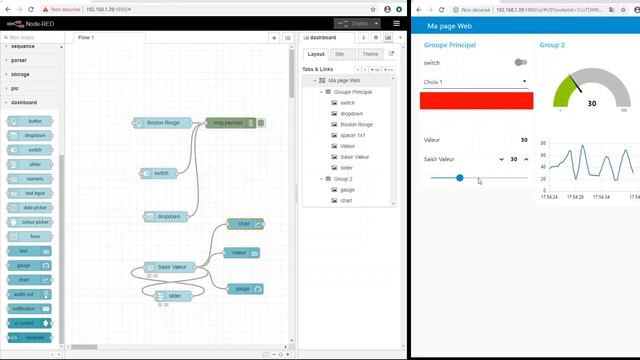Open sidebar info tab icon

(363, 38)
